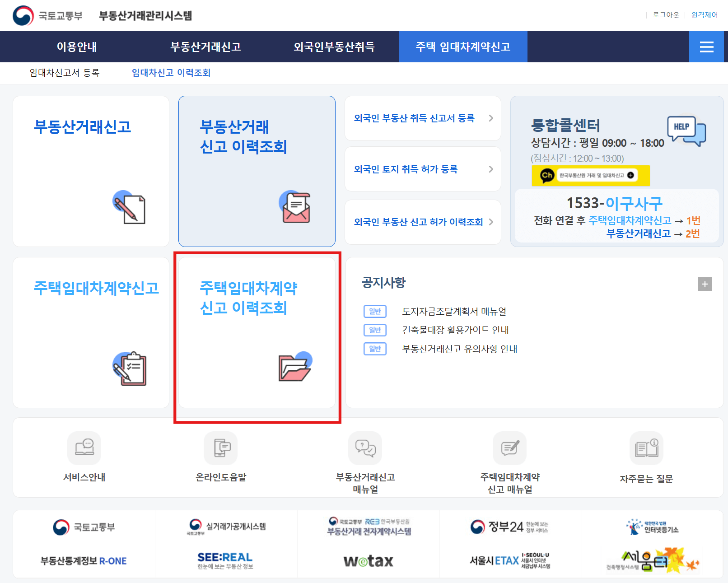The width and height of the screenshot is (728, 583).
Task: Click the 부동산거래관리시스템 site title
Action: [x=145, y=16]
